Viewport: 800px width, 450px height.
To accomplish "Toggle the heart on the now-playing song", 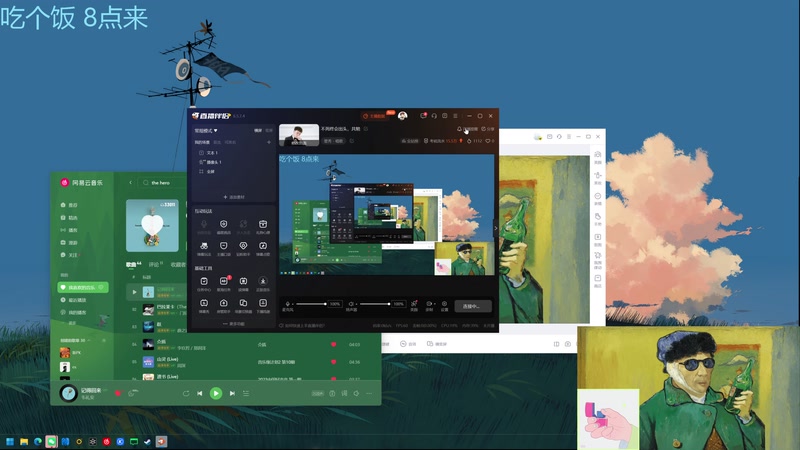I will 118,393.
